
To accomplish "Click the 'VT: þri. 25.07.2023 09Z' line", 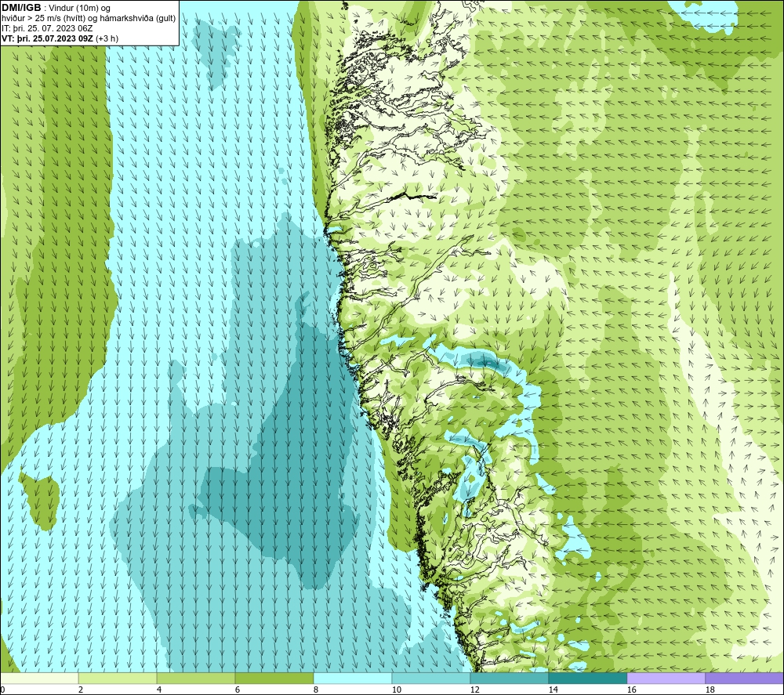I will pyautogui.click(x=46, y=38).
